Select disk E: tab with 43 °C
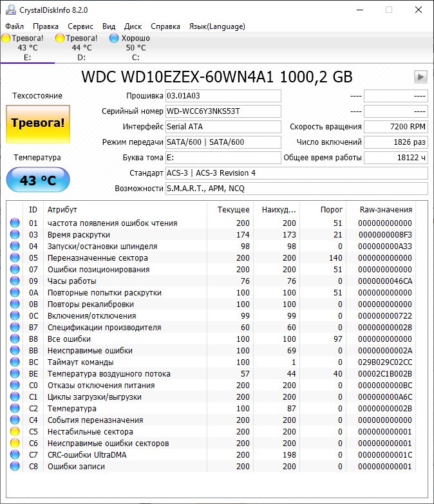 [x=27, y=48]
